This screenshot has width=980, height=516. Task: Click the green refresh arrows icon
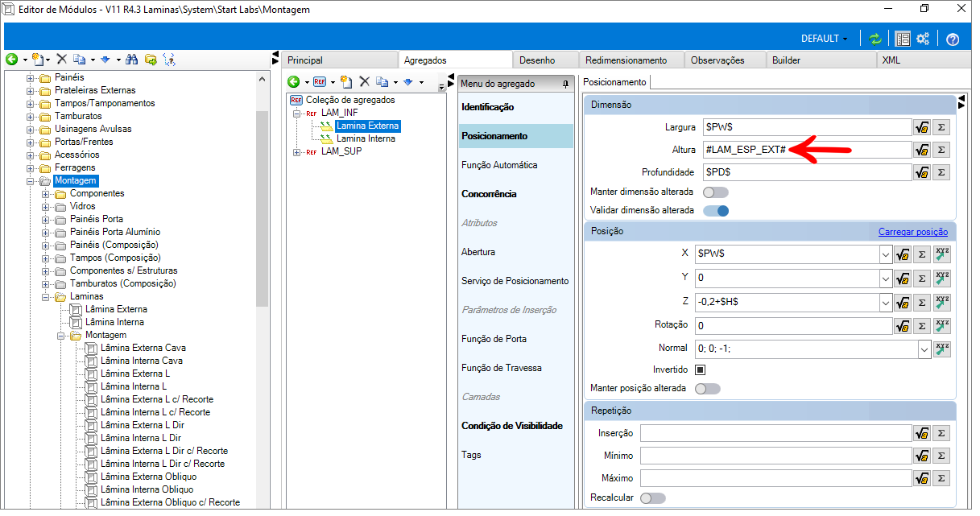pos(875,39)
